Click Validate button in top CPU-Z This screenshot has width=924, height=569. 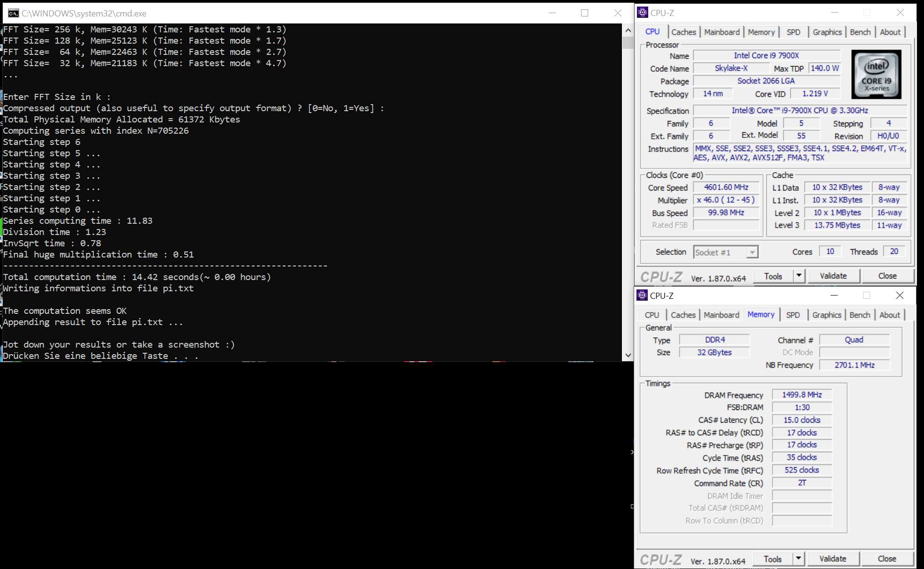point(833,276)
